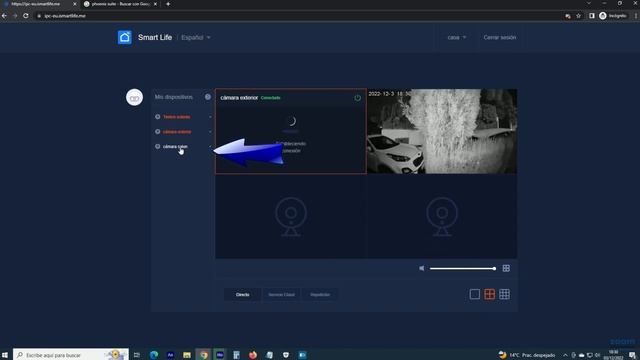Viewport: 640px width, 360px height.
Task: Select the empty bottom-right camera slot
Action: pyautogui.click(x=442, y=217)
